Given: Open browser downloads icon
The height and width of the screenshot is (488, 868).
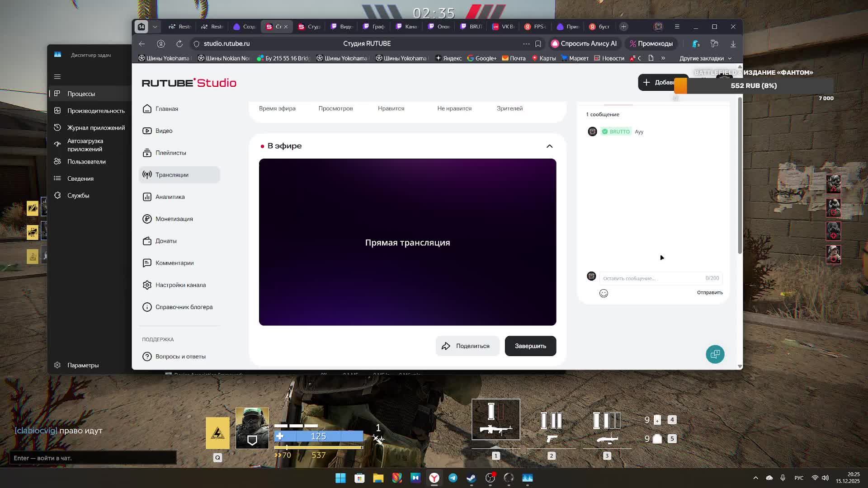Looking at the screenshot, I should click(x=733, y=44).
